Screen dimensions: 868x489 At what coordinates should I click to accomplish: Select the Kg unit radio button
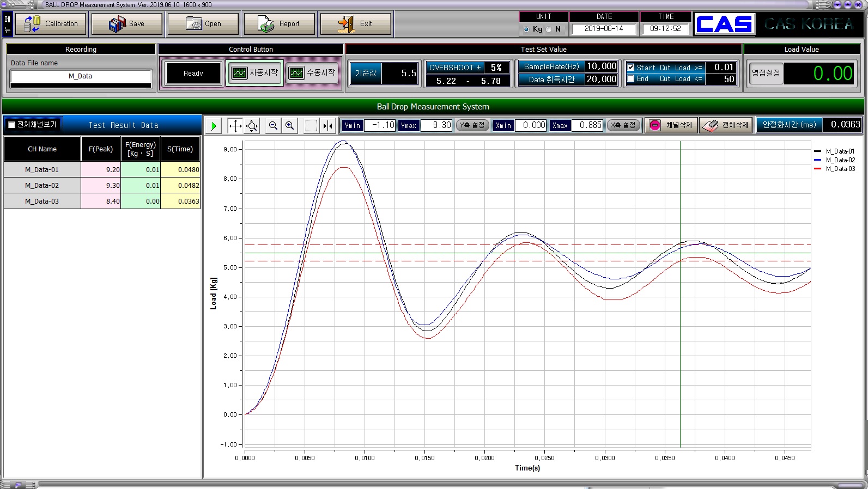pyautogui.click(x=526, y=29)
